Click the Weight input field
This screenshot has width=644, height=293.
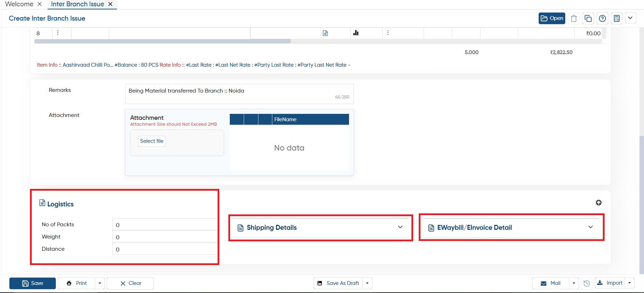pyautogui.click(x=165, y=237)
